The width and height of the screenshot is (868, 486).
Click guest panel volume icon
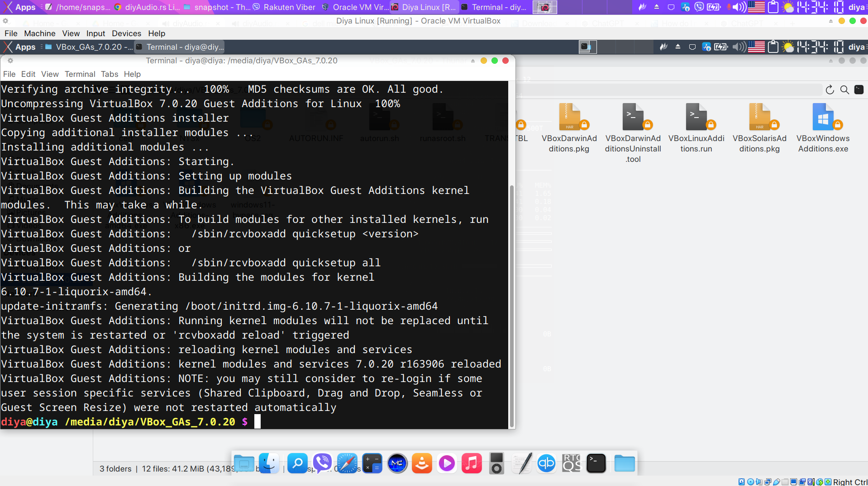[739, 47]
